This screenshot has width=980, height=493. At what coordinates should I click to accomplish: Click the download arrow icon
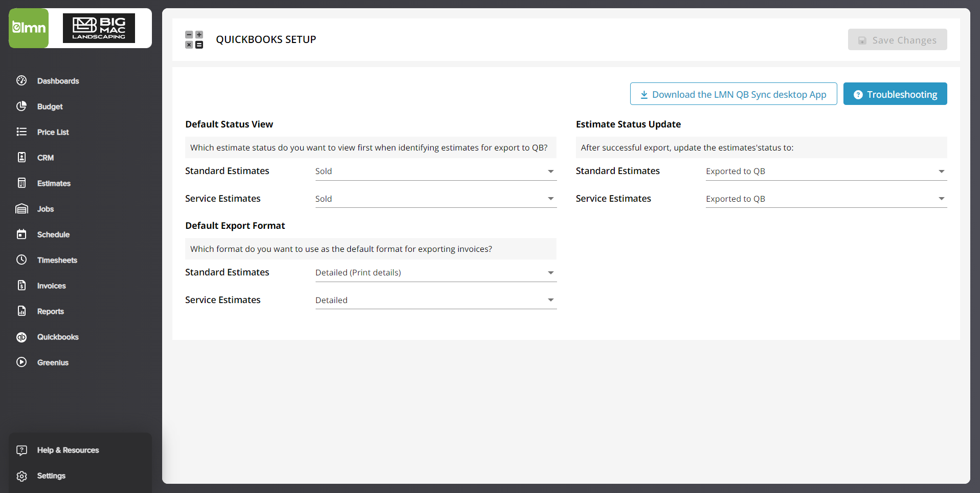coord(644,95)
